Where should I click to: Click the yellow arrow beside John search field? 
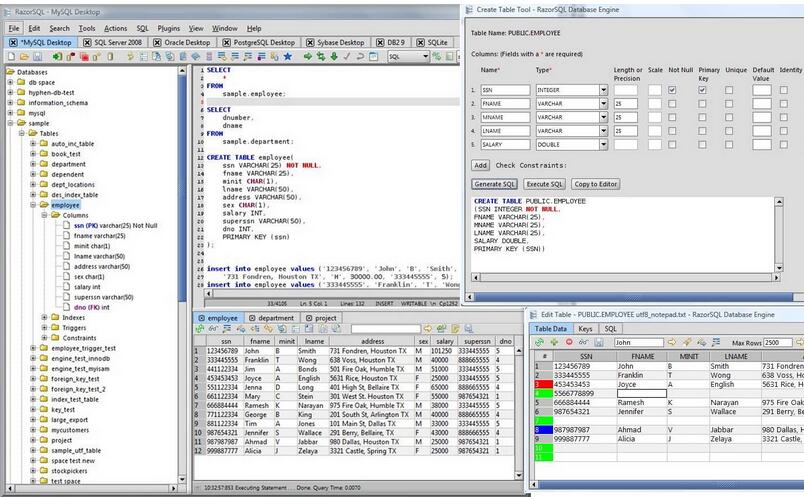tap(672, 342)
